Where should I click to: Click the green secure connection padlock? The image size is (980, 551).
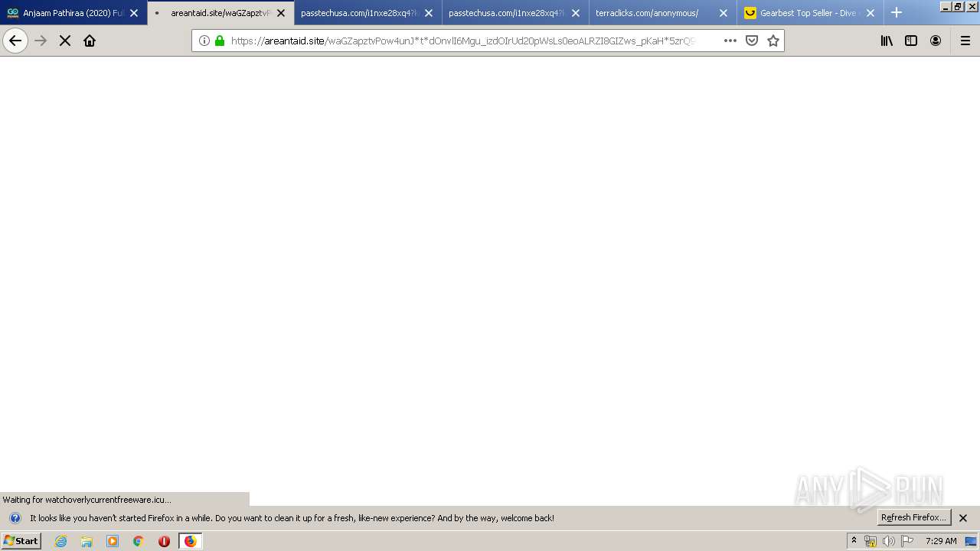tap(220, 41)
